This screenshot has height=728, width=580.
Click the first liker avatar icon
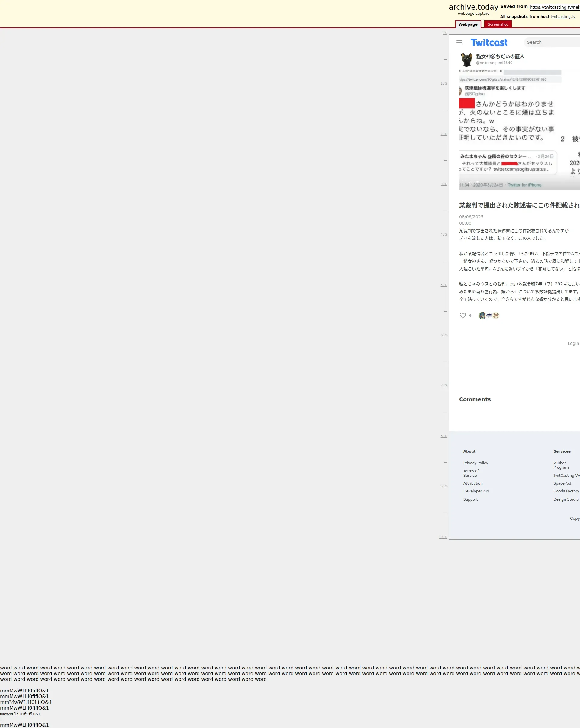(x=482, y=315)
